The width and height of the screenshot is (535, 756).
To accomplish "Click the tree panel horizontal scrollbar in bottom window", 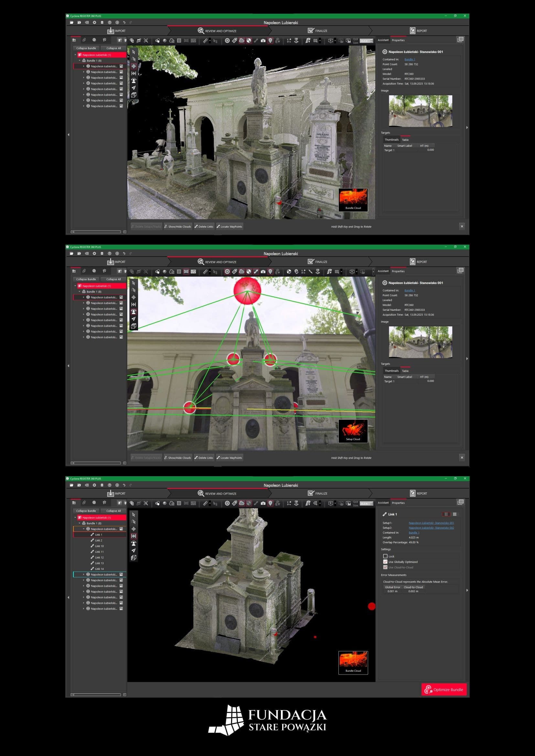I will 98,694.
